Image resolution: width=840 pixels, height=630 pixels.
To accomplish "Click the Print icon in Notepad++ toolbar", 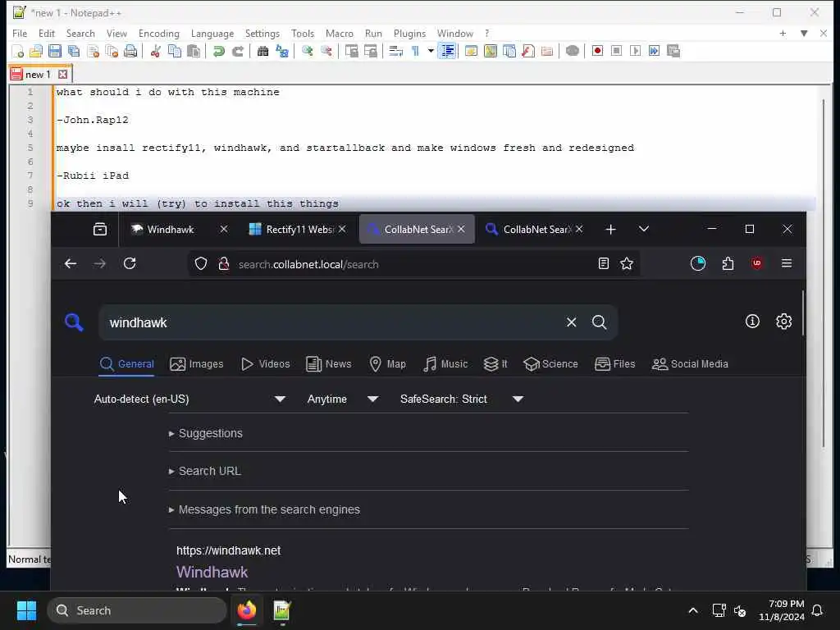I will point(130,51).
